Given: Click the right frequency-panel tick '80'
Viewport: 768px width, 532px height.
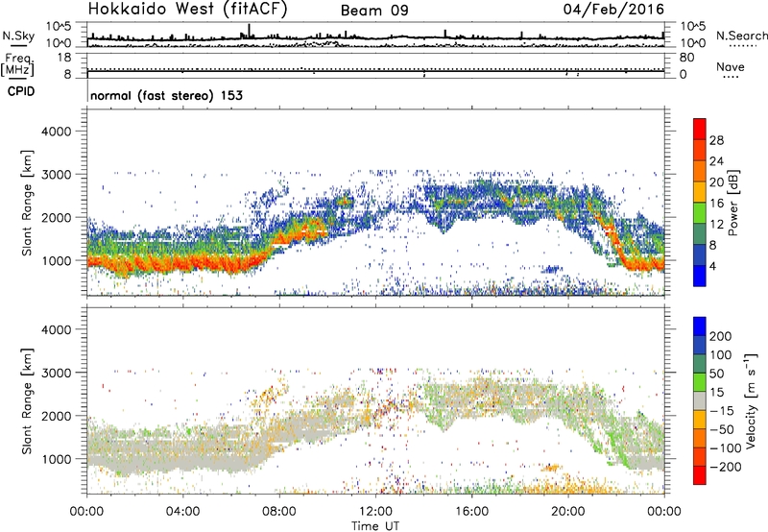Looking at the screenshot, I should pos(686,58).
